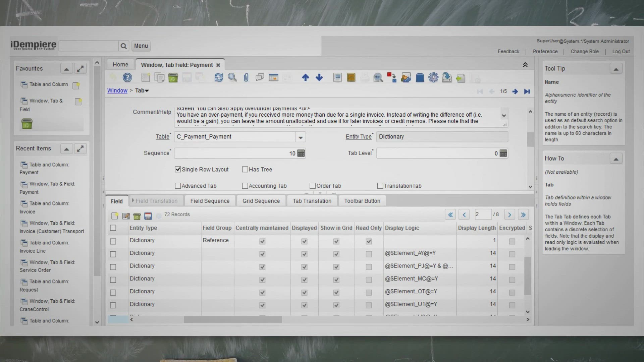
Task: Open the Table dropdown for C_Payment_Payment
Action: 301,137
